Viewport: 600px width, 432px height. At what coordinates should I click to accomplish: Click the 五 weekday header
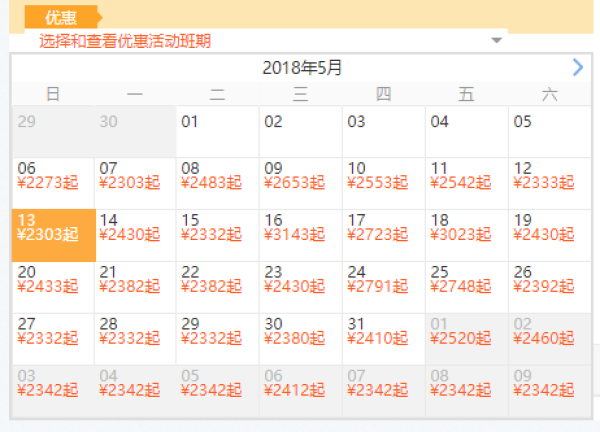pyautogui.click(x=466, y=94)
